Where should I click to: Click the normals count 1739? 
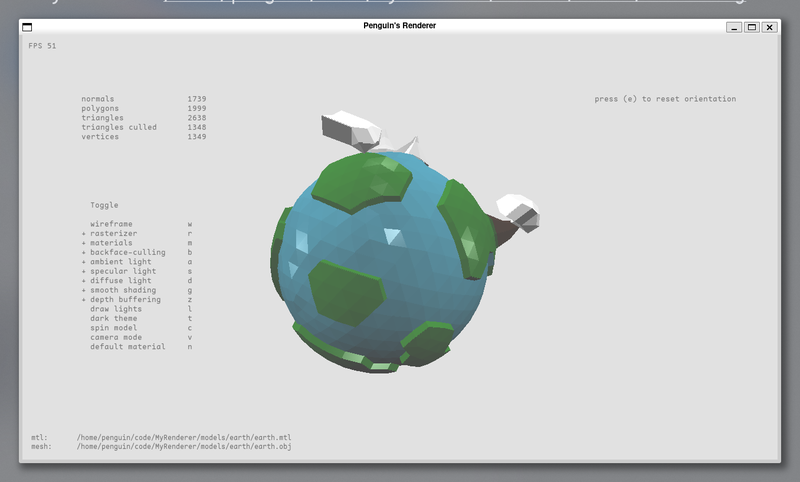click(x=197, y=99)
